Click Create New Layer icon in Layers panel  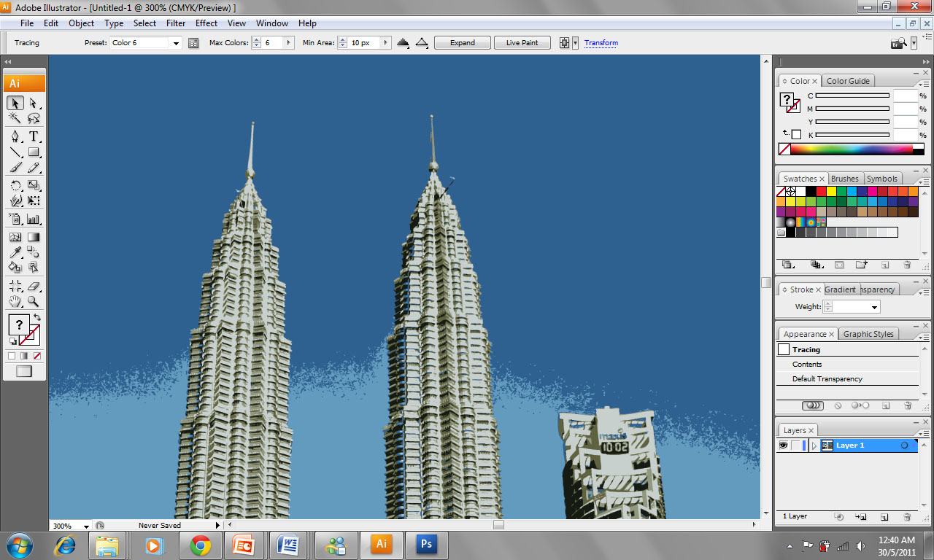tap(884, 516)
